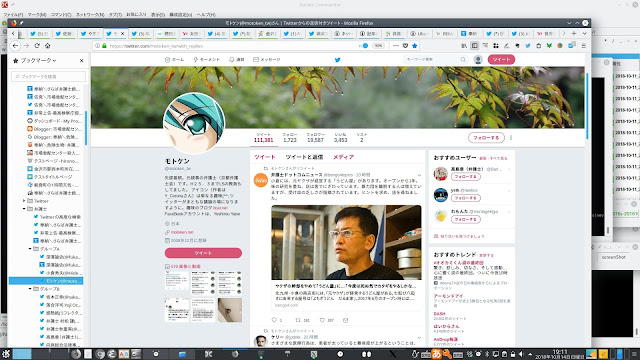
Task: Collapse the グループA bookmarks folder
Action: click(x=30, y=249)
